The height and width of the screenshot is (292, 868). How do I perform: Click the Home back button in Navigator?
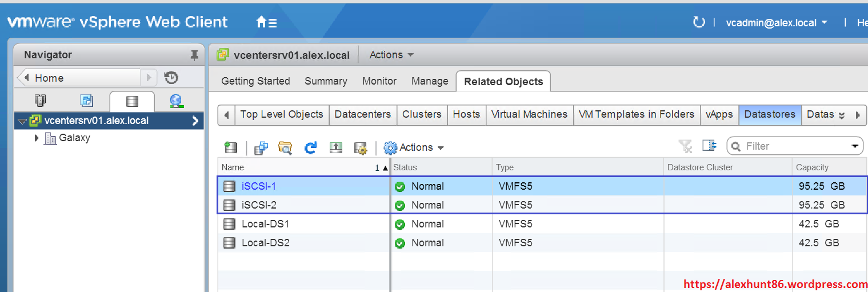coord(79,78)
